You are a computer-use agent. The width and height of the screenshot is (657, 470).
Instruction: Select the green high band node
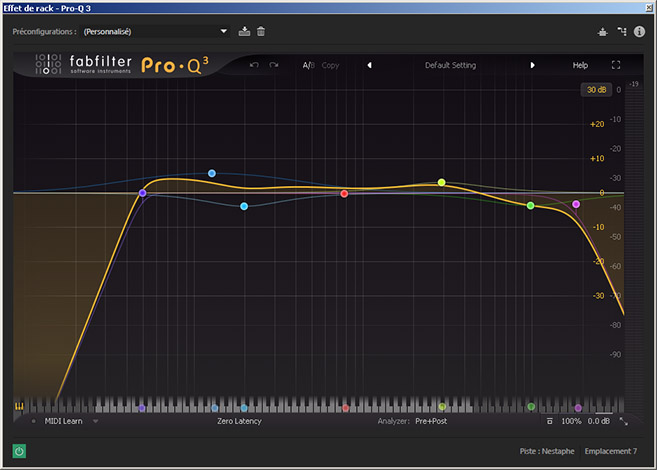[530, 205]
